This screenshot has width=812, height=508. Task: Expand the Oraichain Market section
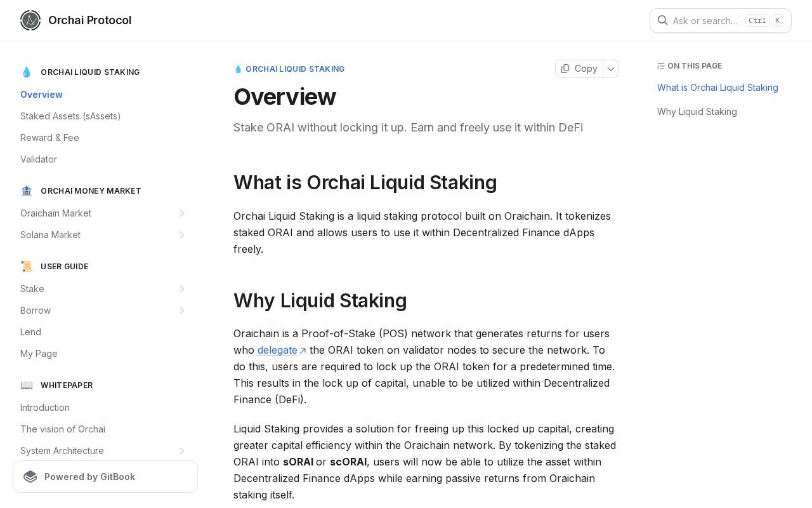pos(181,213)
